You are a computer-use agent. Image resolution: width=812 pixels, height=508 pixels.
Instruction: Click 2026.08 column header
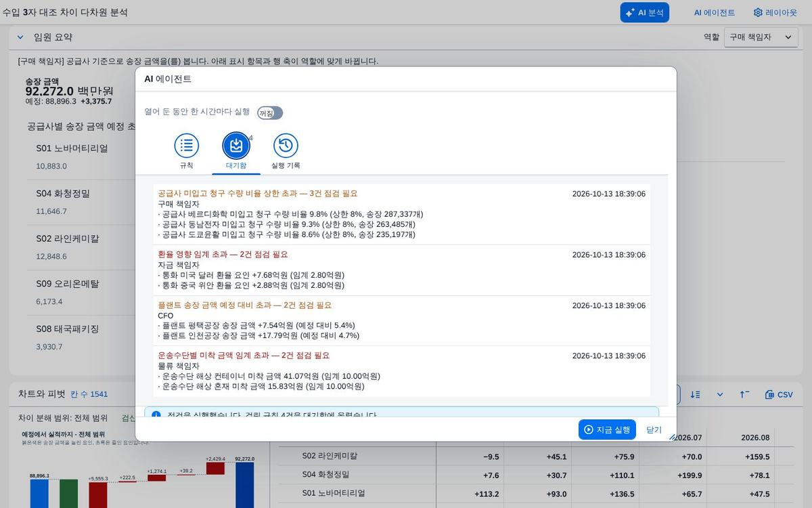coord(755,438)
